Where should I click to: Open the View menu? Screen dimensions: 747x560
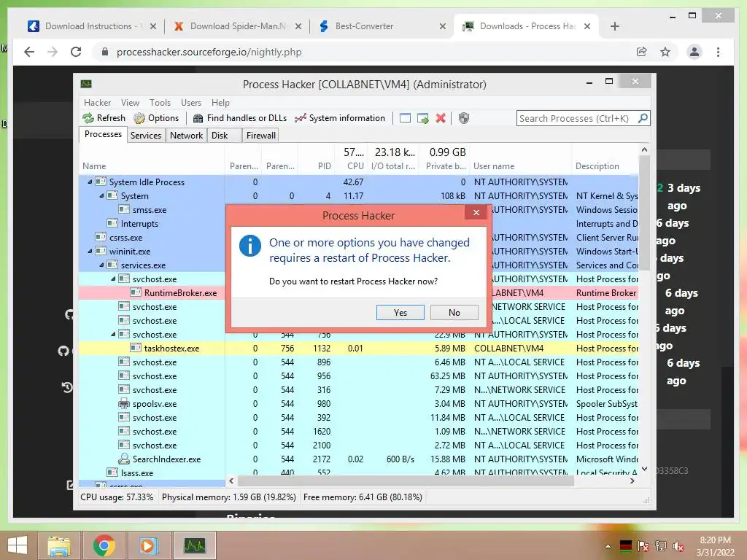tap(130, 102)
